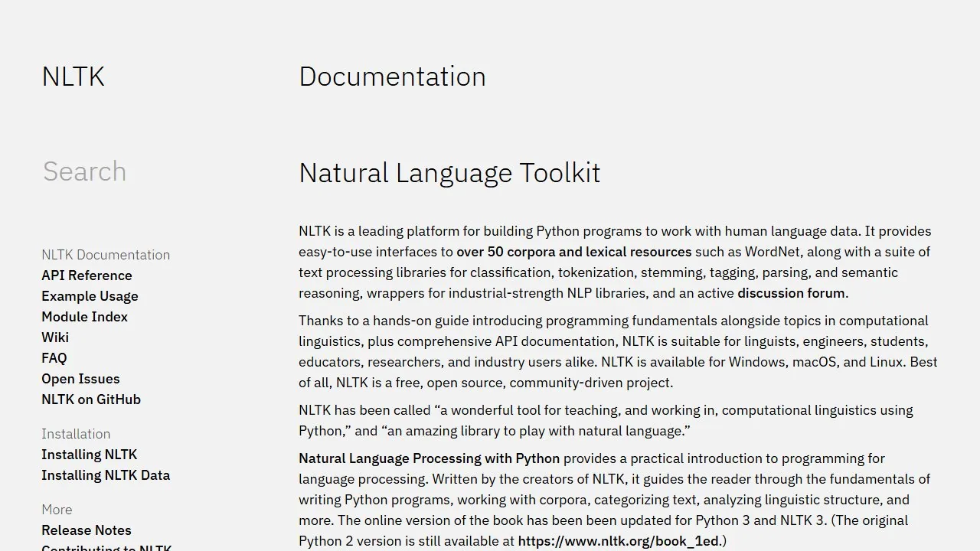Click the 'Installation' sidebar heading
This screenshot has width=980, height=551.
[x=76, y=434]
